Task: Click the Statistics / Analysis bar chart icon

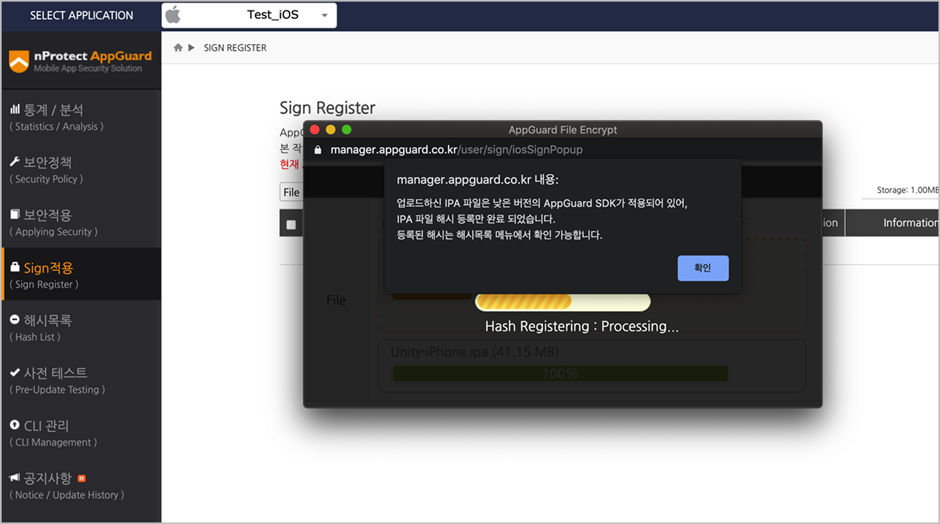Action: (x=15, y=109)
